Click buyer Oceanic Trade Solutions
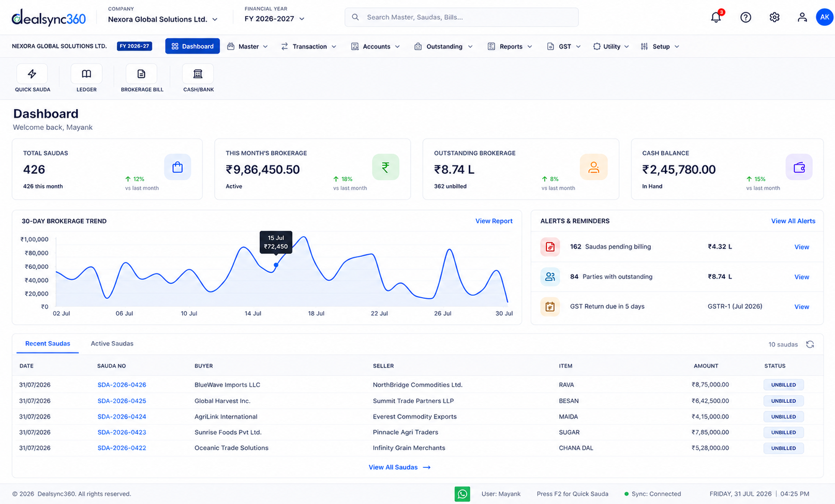 pos(231,448)
